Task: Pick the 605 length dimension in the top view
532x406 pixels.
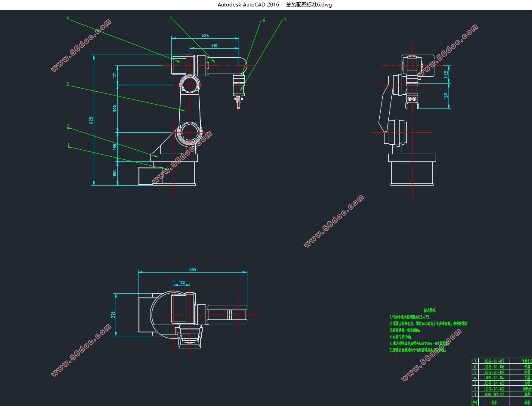Action: click(x=192, y=270)
